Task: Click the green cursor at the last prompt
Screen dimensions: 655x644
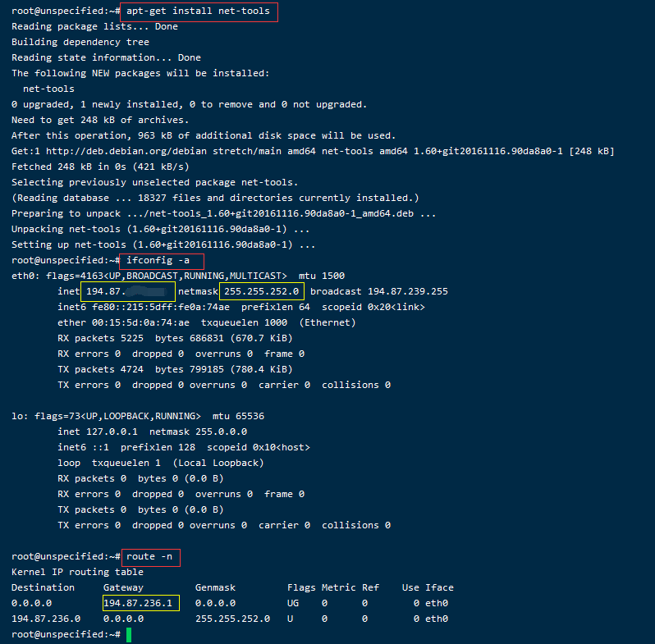Action: coord(128,635)
